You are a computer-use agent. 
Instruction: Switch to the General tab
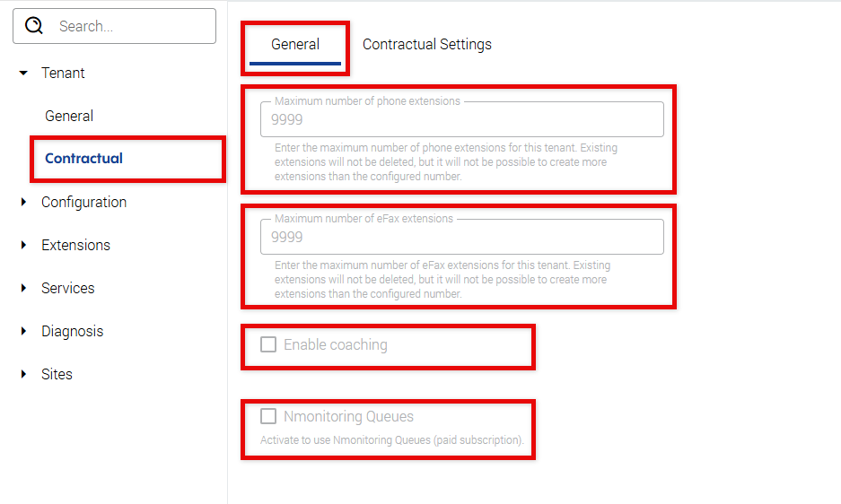click(x=295, y=45)
